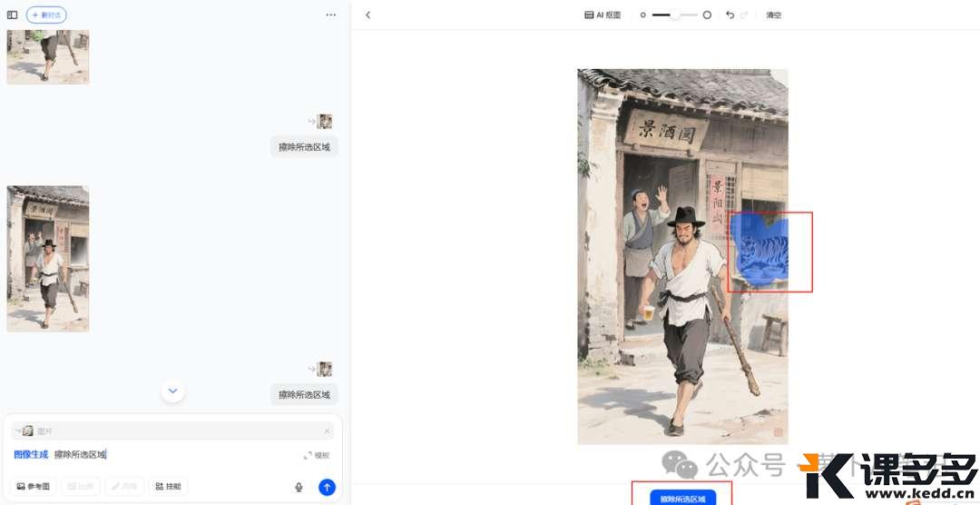The image size is (980, 505).
Task: Click the upper quoted image reference icon
Action: click(x=324, y=122)
